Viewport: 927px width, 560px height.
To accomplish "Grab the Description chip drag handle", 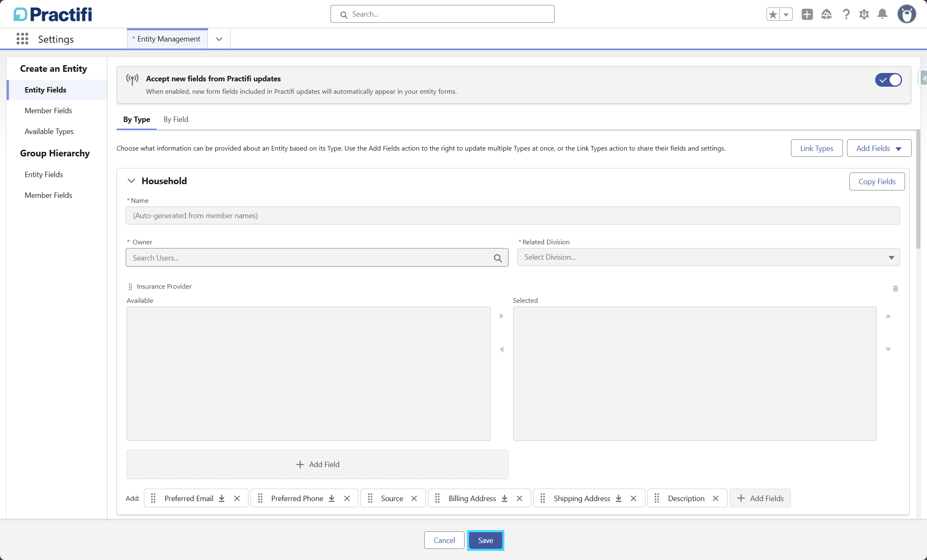I will 657,498.
